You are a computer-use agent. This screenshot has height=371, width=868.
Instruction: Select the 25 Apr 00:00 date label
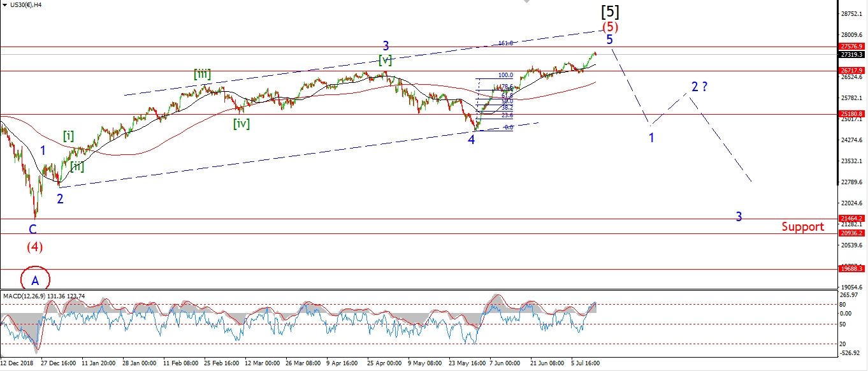(386, 363)
